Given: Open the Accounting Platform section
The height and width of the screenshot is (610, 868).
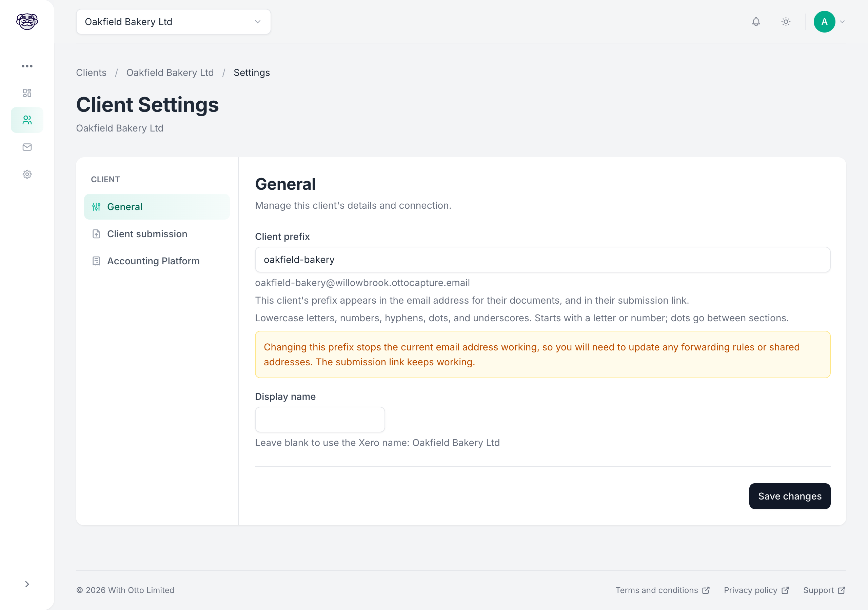Looking at the screenshot, I should click(157, 261).
